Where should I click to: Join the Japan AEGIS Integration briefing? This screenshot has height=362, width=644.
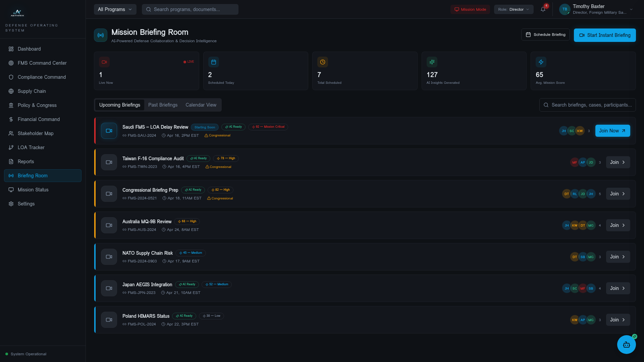pos(618,288)
